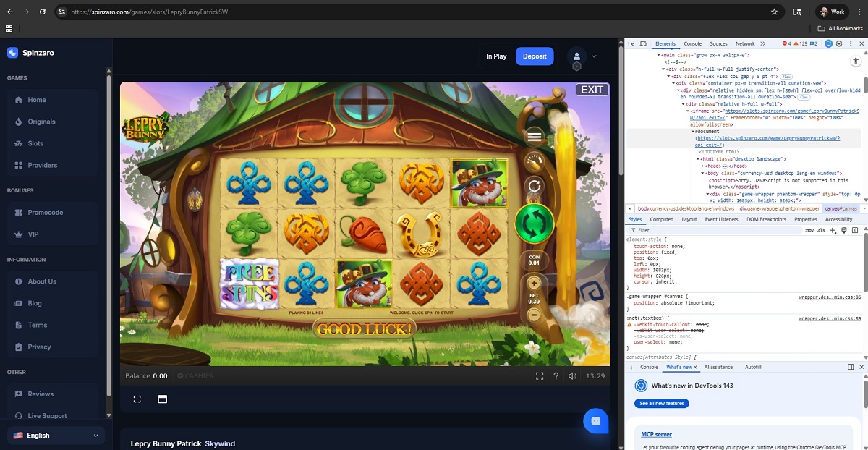Select the Computed styles tab
Viewport: 868px width, 450px height.
point(661,219)
